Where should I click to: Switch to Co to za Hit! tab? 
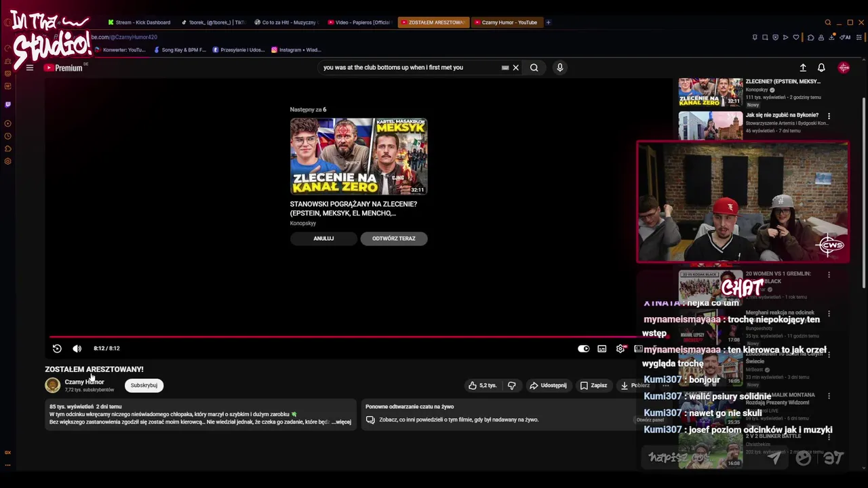[285, 22]
